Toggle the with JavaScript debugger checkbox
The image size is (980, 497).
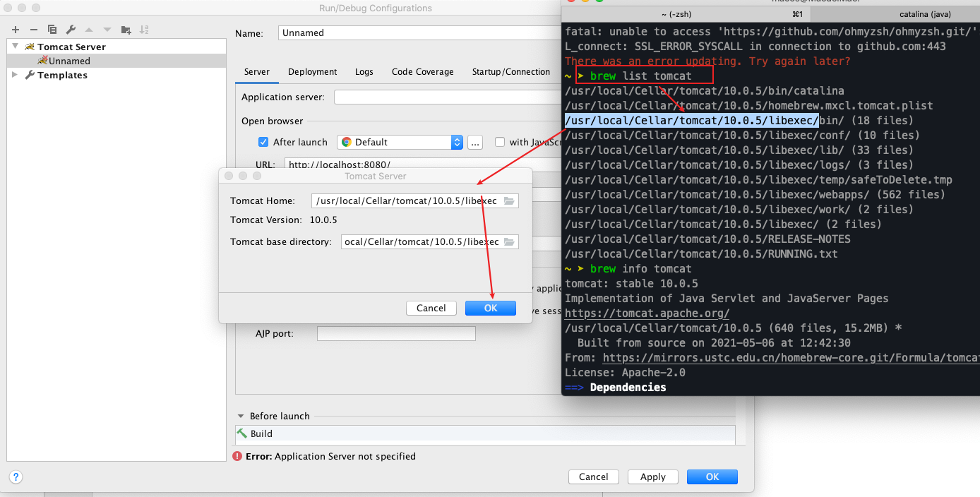(x=500, y=142)
